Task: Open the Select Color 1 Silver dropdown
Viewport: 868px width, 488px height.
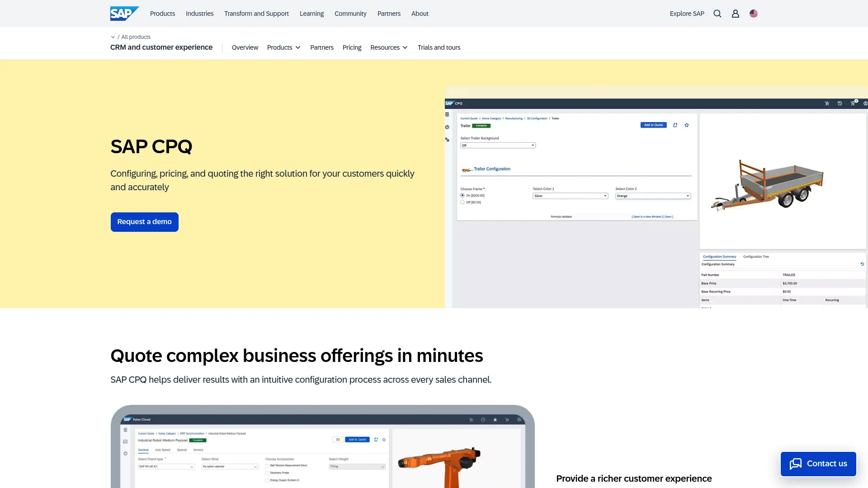Action: point(571,196)
